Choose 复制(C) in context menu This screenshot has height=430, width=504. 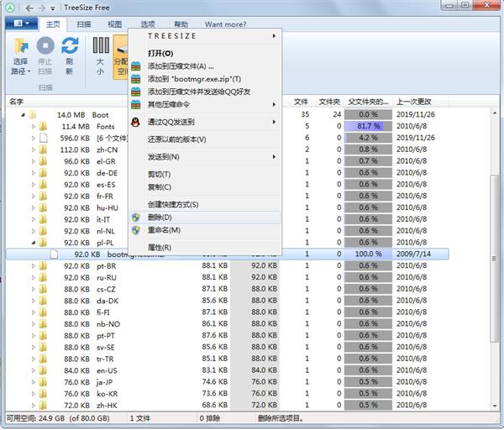tap(205, 187)
